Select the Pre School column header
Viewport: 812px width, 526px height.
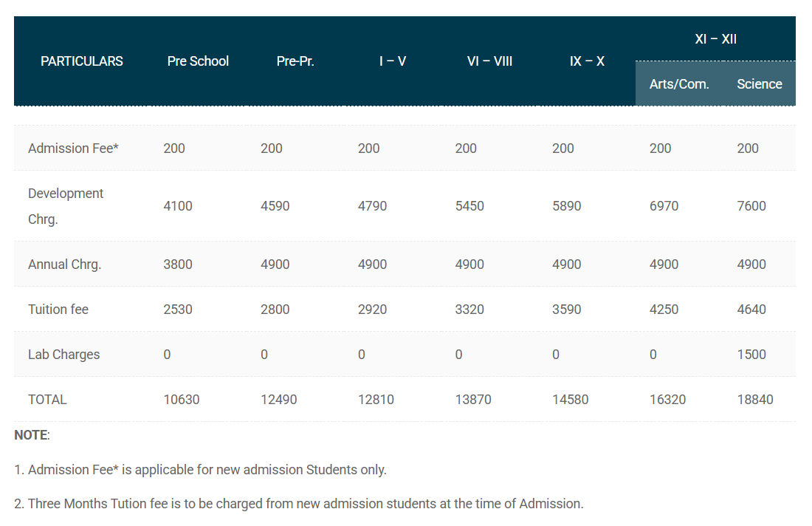[198, 61]
